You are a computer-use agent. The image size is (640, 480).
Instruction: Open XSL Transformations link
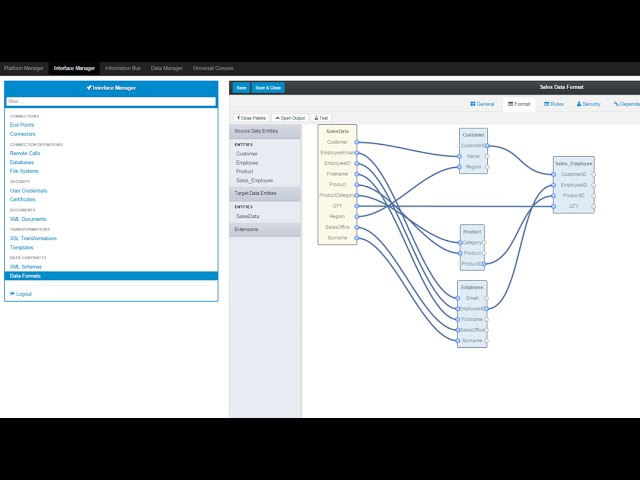click(33, 238)
